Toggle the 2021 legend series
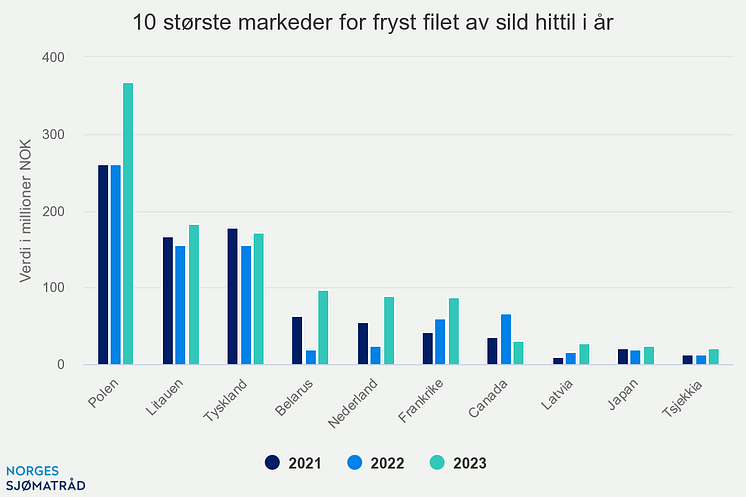Image resolution: width=746 pixels, height=497 pixels. click(293, 463)
